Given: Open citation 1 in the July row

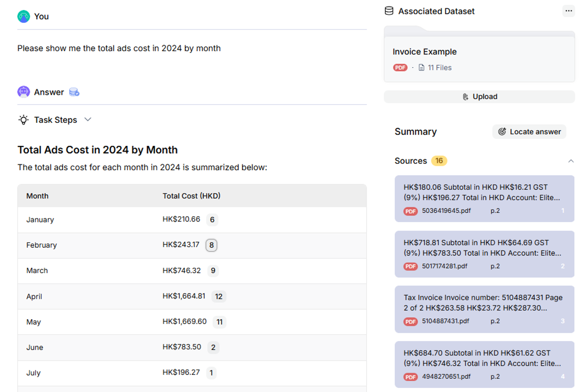Looking at the screenshot, I should [211, 373].
